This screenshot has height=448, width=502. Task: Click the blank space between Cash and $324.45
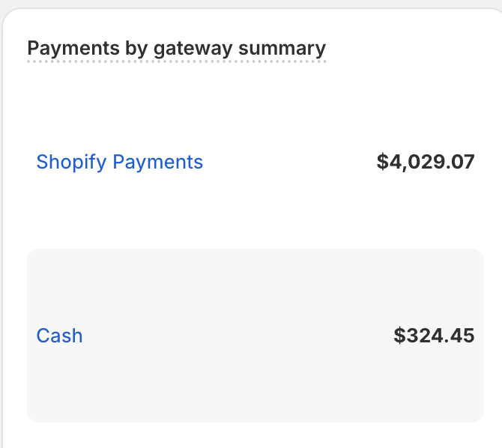click(240, 336)
